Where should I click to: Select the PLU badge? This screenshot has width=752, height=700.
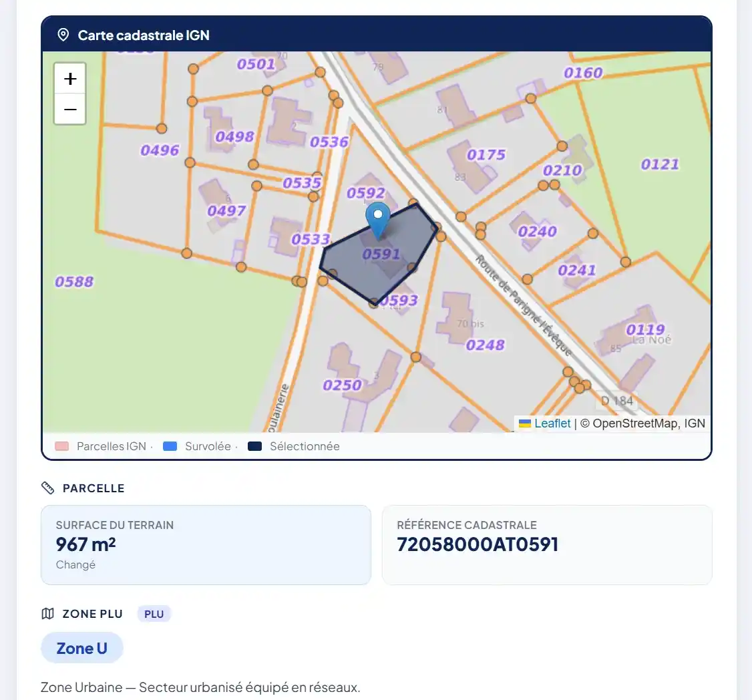pyautogui.click(x=154, y=614)
